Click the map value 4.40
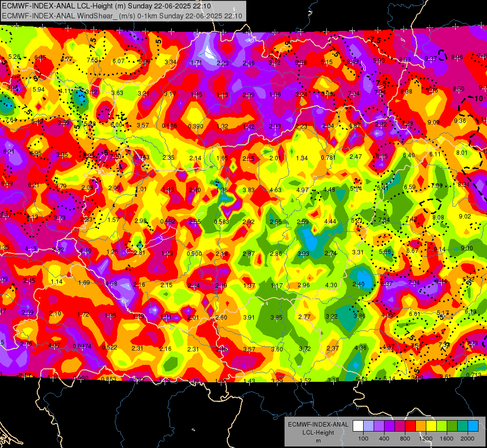The height and width of the screenshot is (448, 487). coord(86,250)
